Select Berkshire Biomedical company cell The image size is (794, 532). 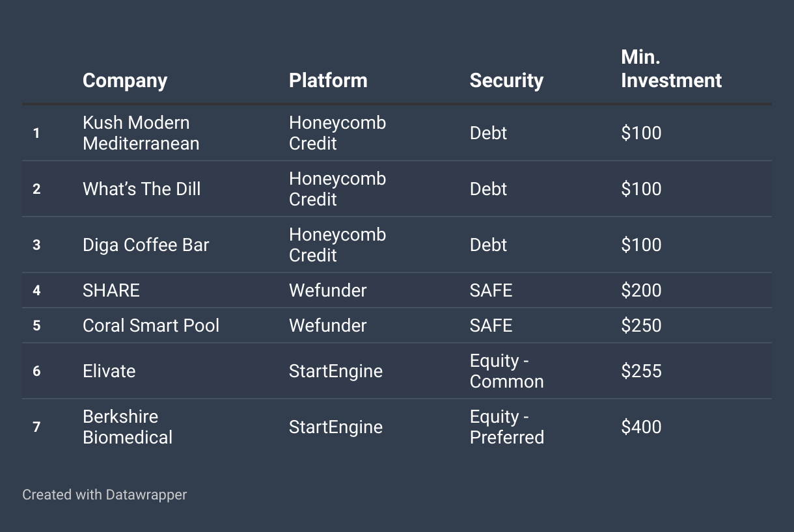click(128, 427)
